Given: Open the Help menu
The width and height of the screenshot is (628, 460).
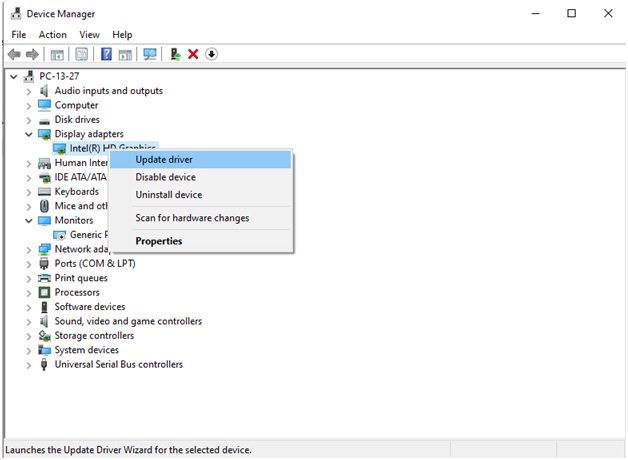Looking at the screenshot, I should (122, 35).
